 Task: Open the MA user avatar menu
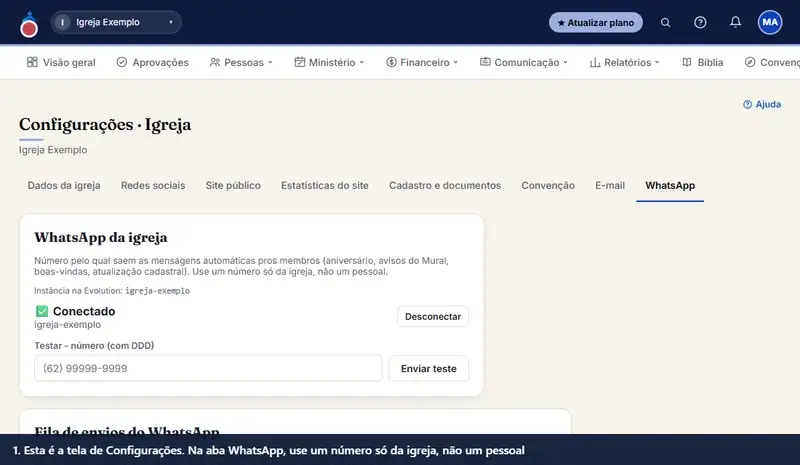[x=770, y=22]
